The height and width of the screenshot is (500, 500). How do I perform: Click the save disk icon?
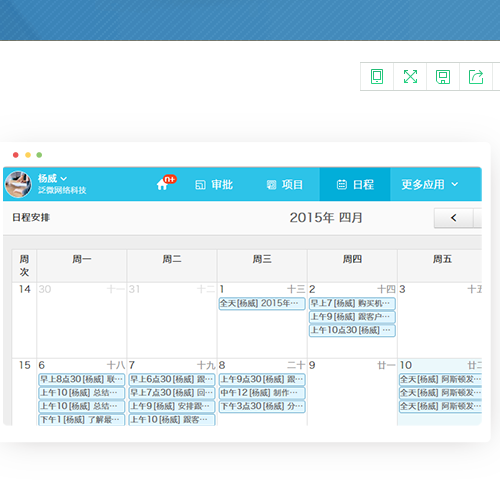tap(443, 77)
